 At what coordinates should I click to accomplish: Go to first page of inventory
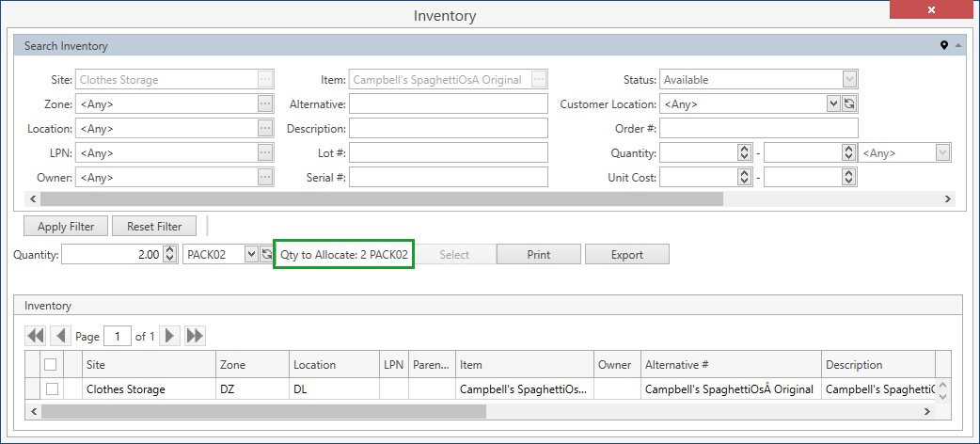(x=35, y=336)
